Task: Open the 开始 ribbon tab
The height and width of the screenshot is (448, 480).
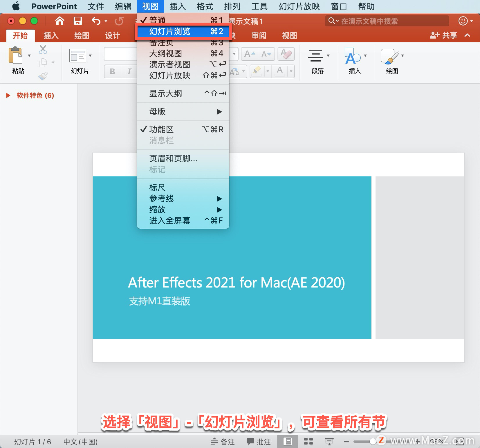Action: tap(20, 36)
